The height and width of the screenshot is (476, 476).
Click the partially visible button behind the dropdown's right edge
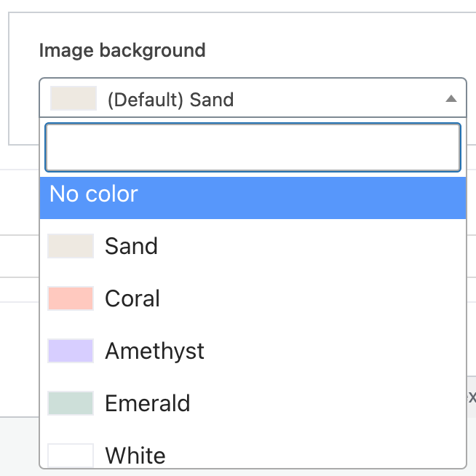click(472, 397)
